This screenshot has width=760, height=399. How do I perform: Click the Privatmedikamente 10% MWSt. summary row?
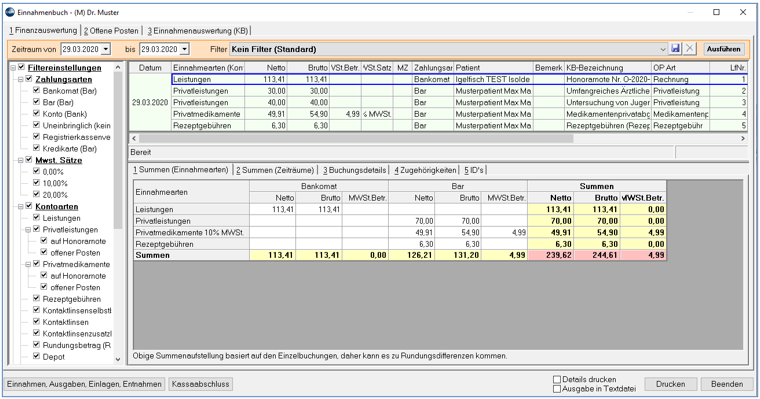point(400,232)
